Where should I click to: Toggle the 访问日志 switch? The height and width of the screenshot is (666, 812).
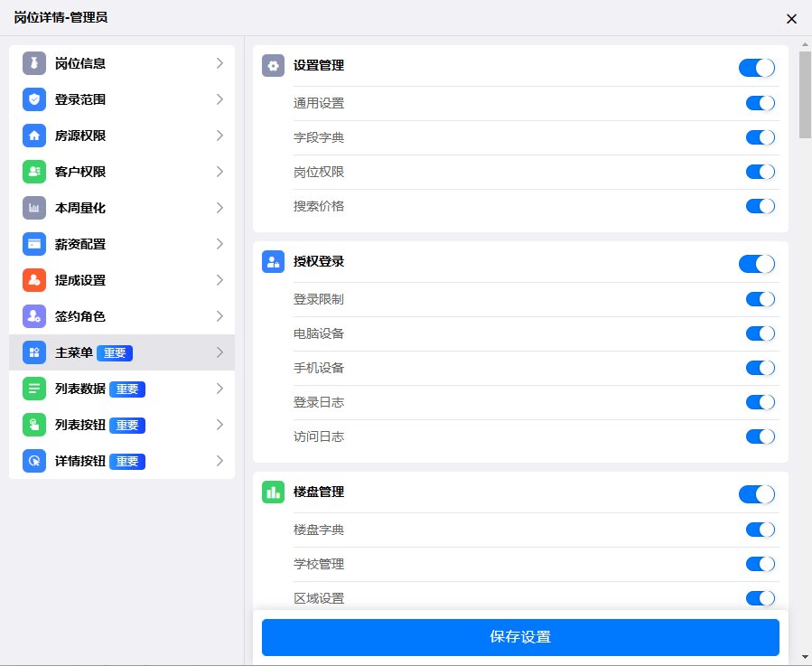(x=760, y=436)
